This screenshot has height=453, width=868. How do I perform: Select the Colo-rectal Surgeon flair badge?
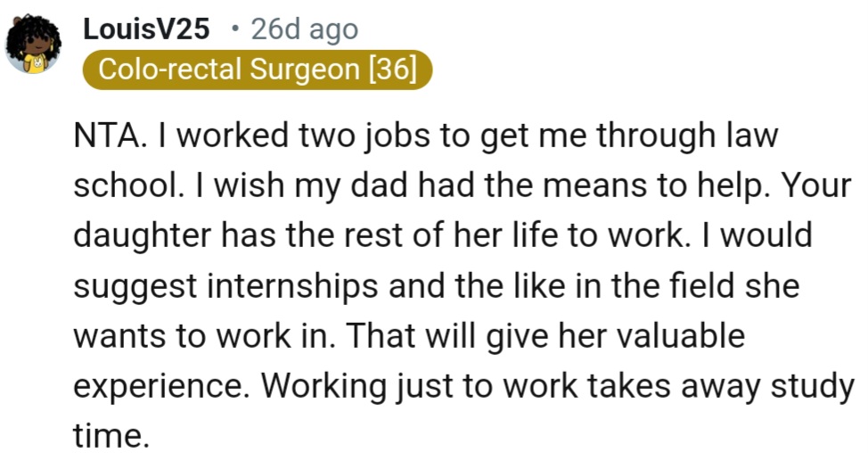pyautogui.click(x=257, y=70)
